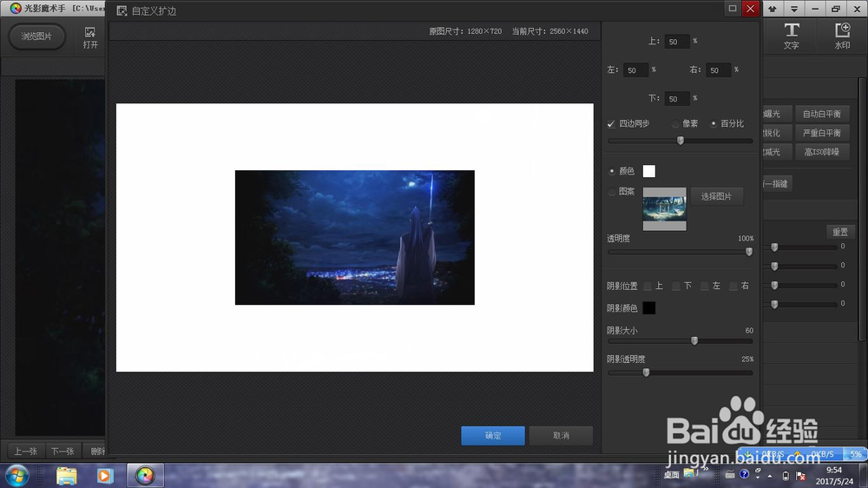Toggle the 四边同步 checkbox
This screenshot has height=488, width=868.
point(611,123)
